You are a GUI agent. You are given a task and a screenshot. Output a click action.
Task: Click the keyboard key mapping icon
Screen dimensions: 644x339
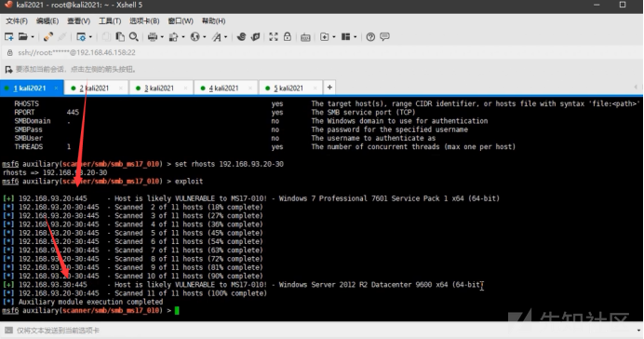[305, 37]
